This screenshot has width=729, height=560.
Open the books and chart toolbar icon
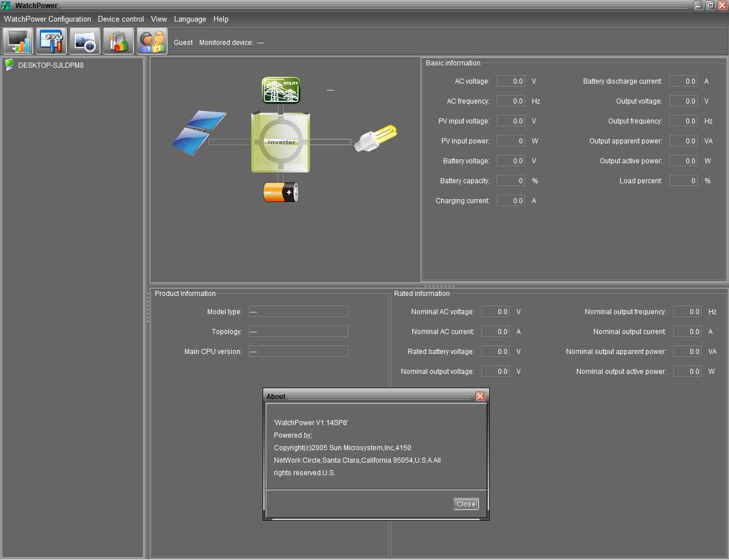pos(118,41)
